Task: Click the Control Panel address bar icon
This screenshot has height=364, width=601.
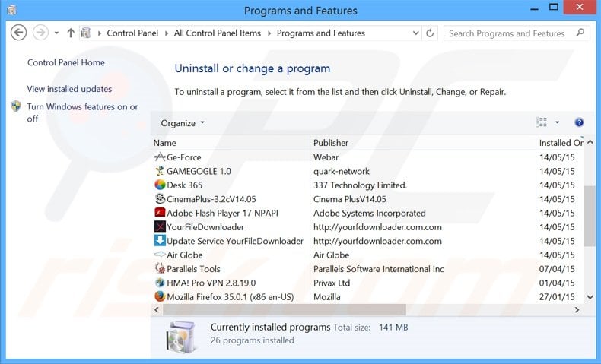Action: (86, 33)
